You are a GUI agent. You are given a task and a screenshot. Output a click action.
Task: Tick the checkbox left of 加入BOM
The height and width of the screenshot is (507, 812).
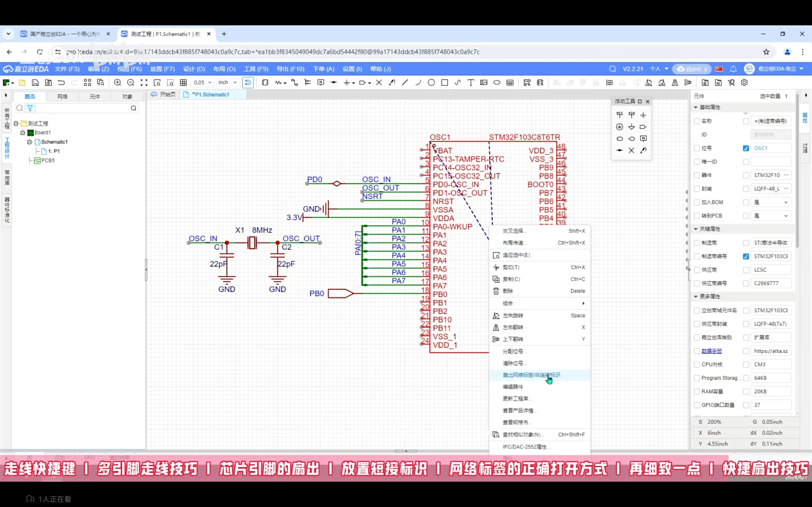(697, 202)
